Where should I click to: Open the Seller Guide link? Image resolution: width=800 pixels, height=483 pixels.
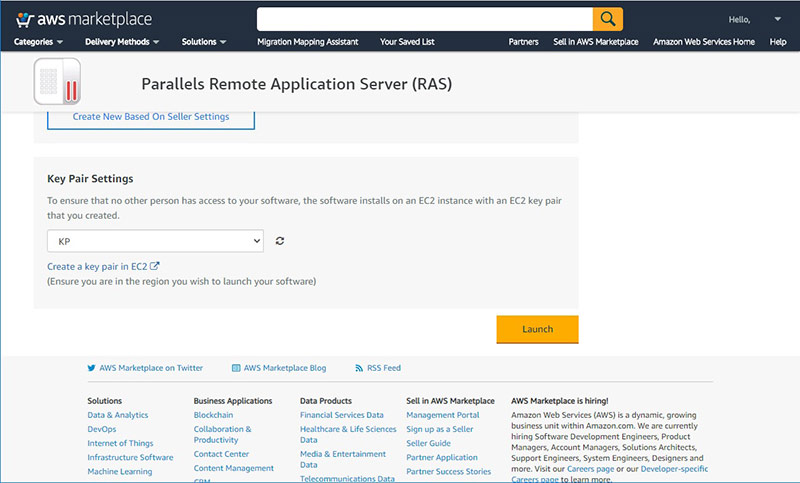tap(429, 443)
